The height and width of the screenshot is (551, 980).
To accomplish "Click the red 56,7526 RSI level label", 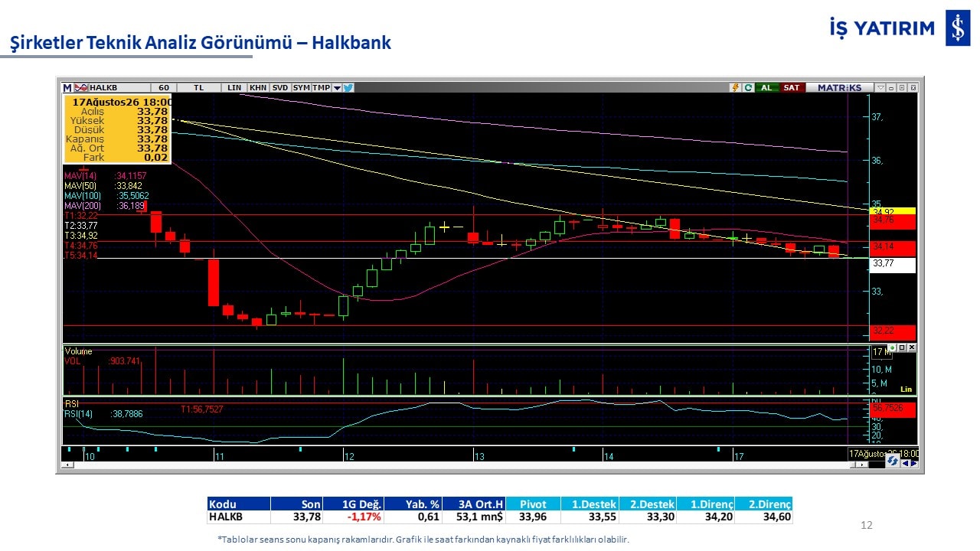I will click(893, 409).
